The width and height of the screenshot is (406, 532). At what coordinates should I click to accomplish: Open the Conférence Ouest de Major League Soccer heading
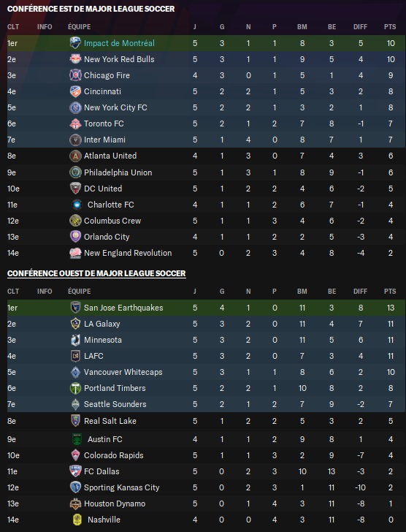(96, 273)
